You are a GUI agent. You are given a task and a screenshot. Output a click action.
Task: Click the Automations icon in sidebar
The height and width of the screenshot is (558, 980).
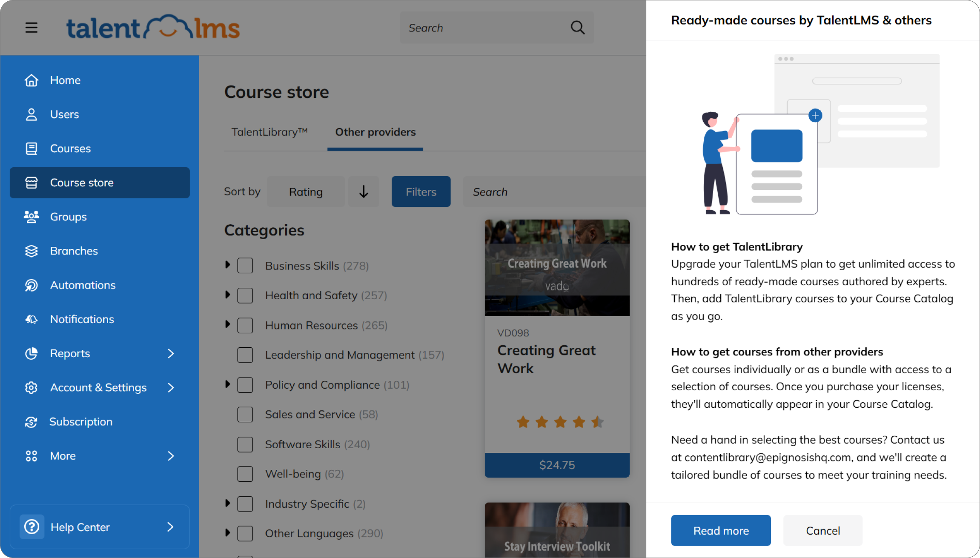[x=32, y=285]
